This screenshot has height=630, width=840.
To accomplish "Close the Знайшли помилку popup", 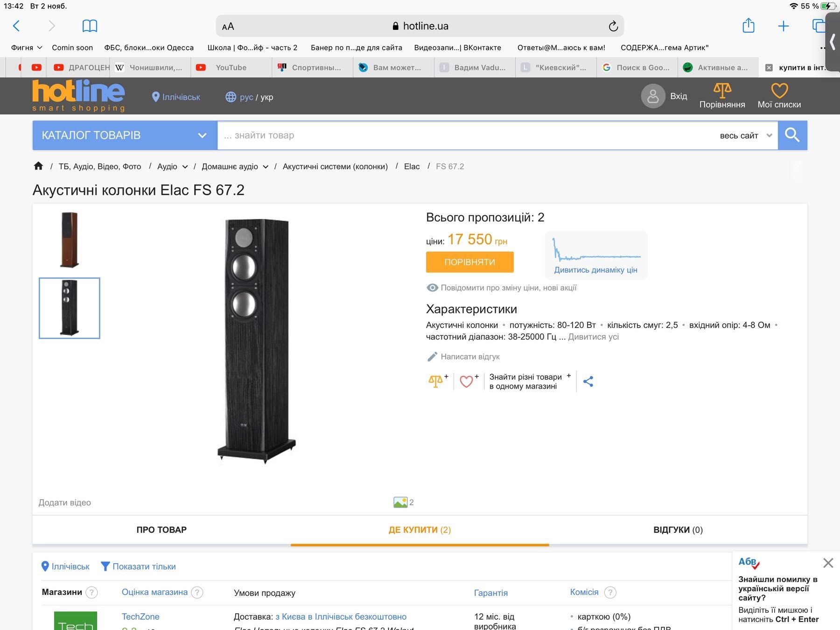I will [x=828, y=563].
